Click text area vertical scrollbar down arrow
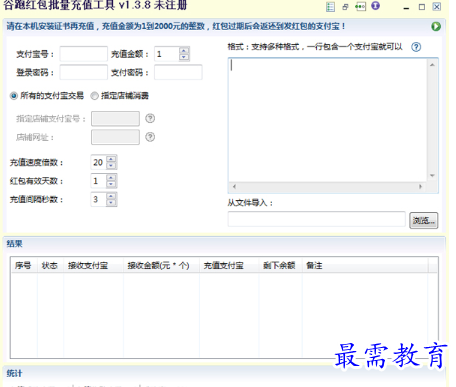The image size is (456, 387). tap(432, 176)
